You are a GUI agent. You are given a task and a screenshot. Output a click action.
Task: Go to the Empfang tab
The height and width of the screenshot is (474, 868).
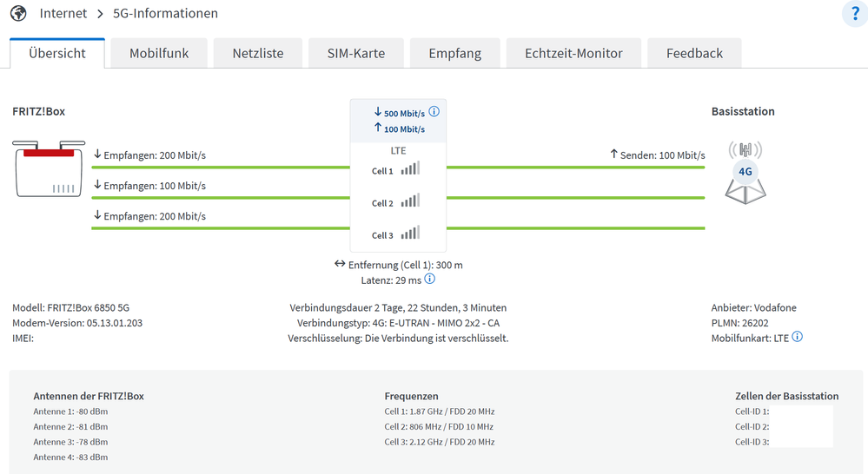454,53
